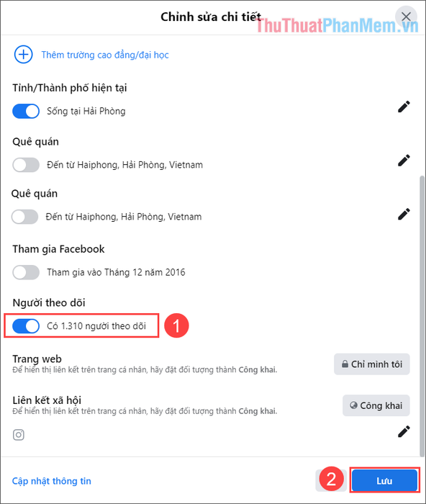This screenshot has width=426, height=504.
Task: Click the globe icon on Công khai button
Action: (x=353, y=405)
